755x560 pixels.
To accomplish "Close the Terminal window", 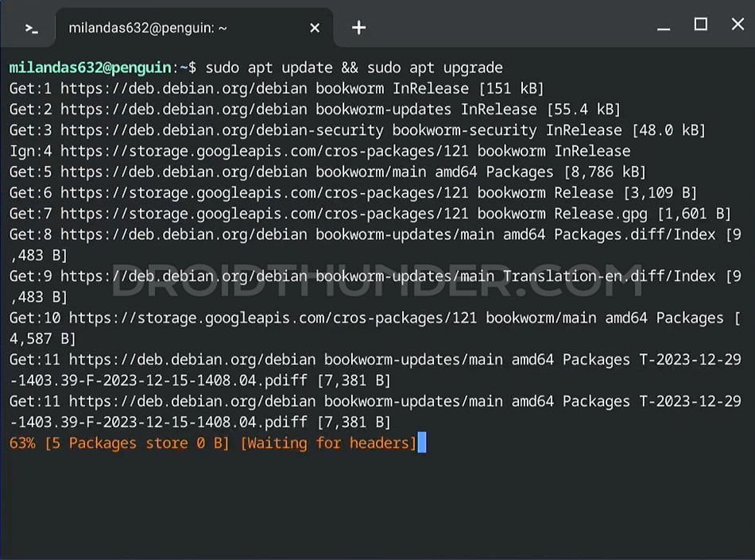I will coord(738,24).
